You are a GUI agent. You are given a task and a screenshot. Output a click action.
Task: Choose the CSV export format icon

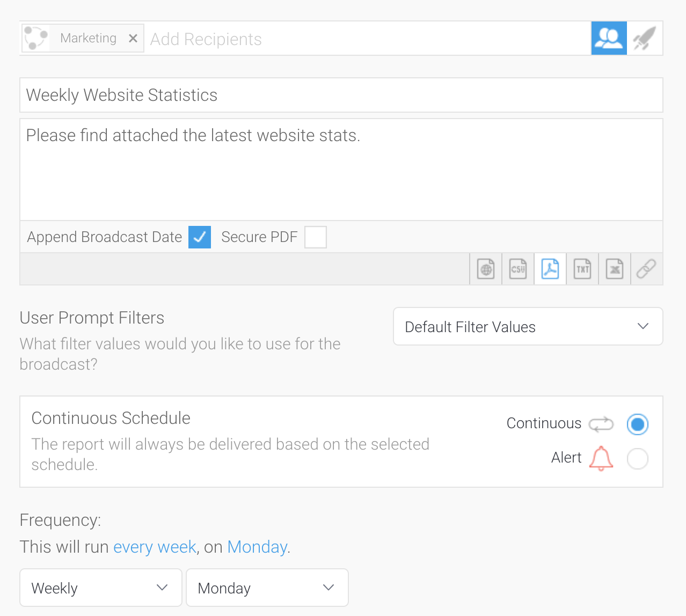click(518, 269)
